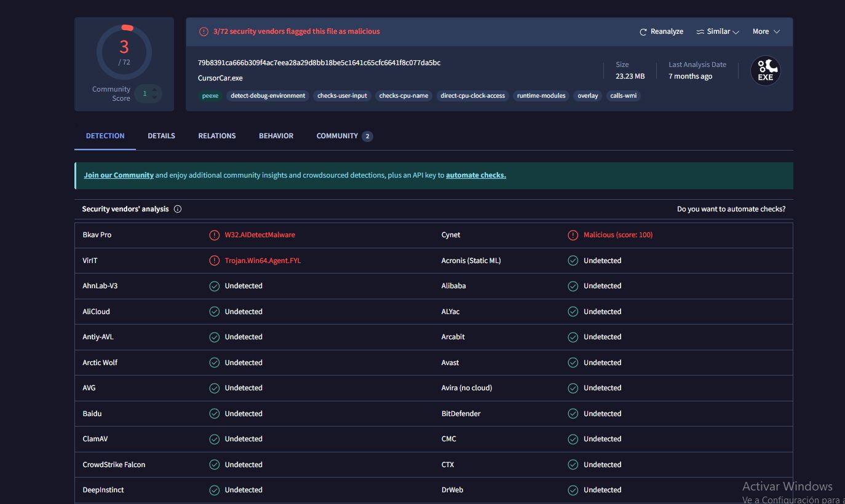Viewport: 845px width, 504px height.
Task: Click the check icon in CrowdStrike Falcon row
Action: [214, 465]
